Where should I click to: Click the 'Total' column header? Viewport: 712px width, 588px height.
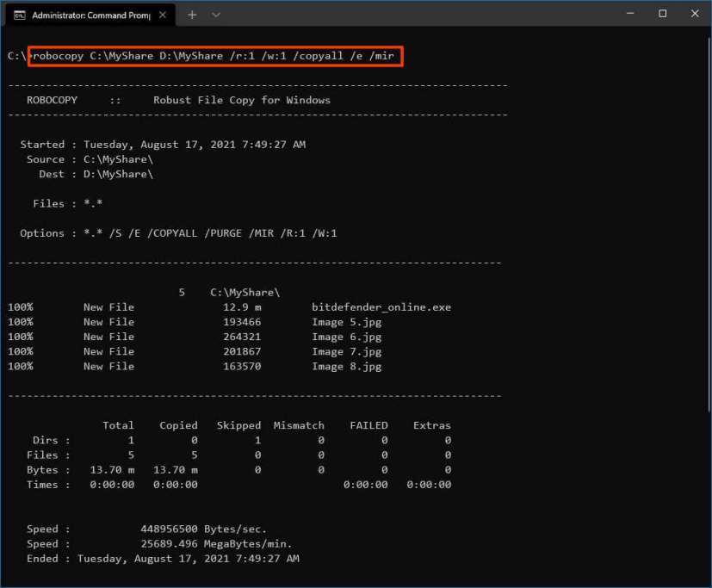coord(118,425)
